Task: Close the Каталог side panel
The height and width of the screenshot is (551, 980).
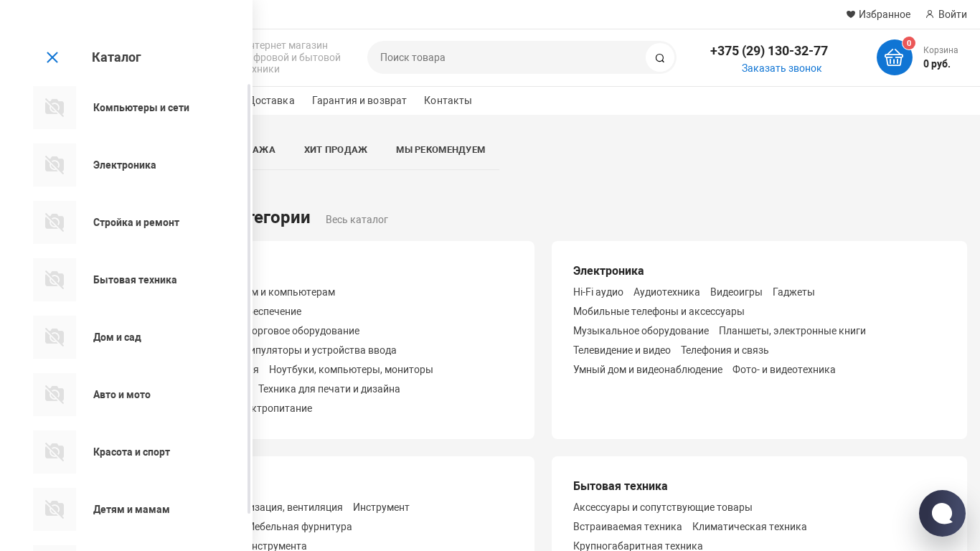Action: pos(52,57)
